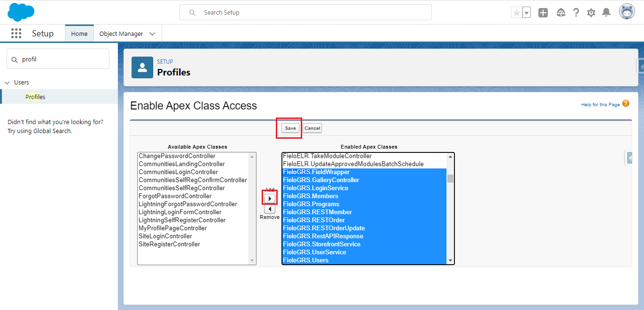This screenshot has width=644, height=310.
Task: Click the Add right-arrow button
Action: (x=270, y=199)
